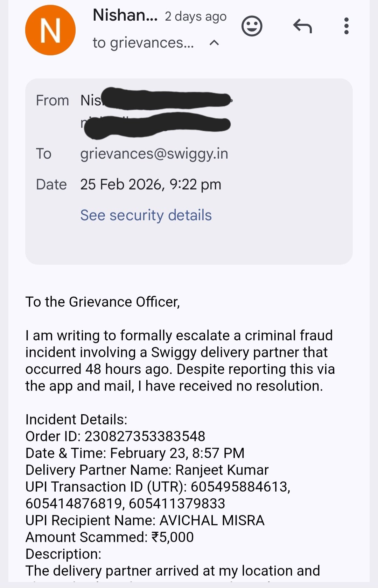Open the three-dot more options menu
The width and height of the screenshot is (378, 588).
click(x=346, y=26)
